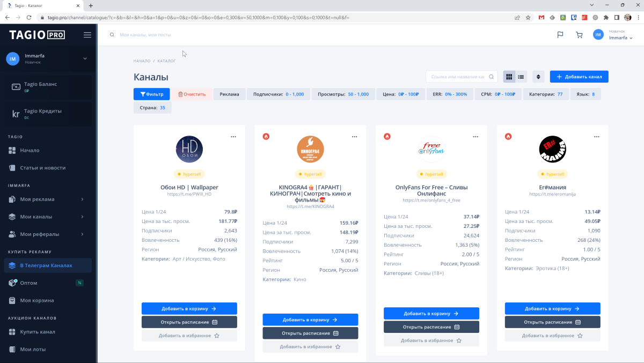Image resolution: width=644 pixels, height=363 pixels.
Task: Switch to list view layout
Action: point(521,77)
